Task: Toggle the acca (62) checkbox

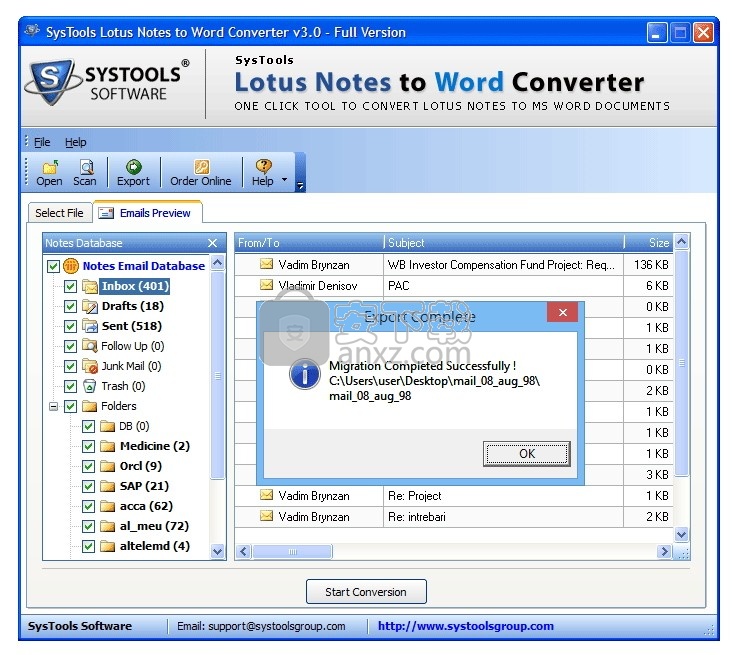Action: (88, 506)
